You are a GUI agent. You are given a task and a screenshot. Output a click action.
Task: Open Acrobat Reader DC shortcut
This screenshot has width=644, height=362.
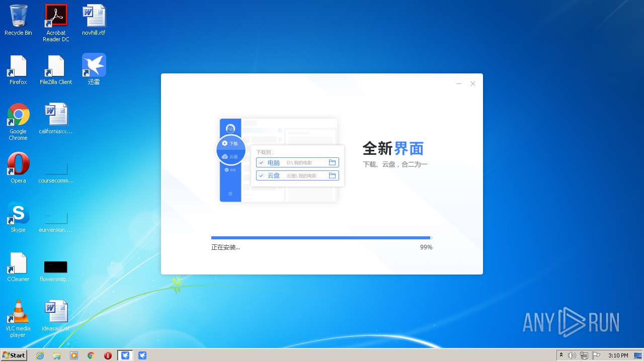[56, 23]
